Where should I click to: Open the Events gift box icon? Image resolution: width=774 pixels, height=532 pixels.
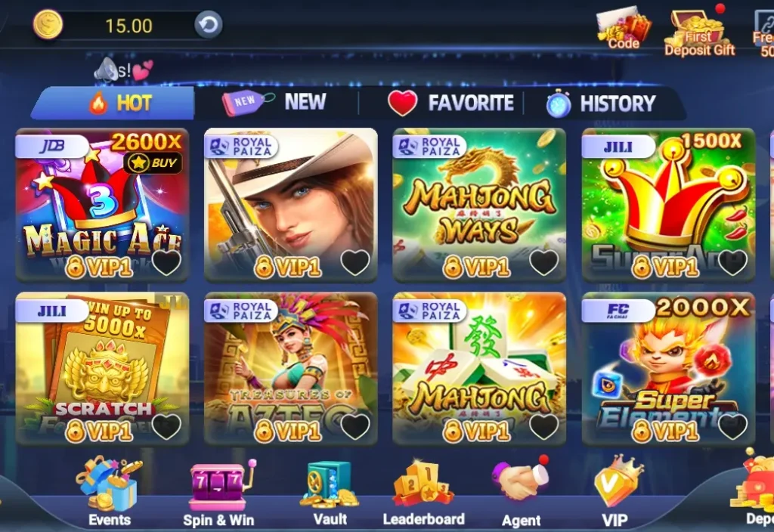coord(109,484)
